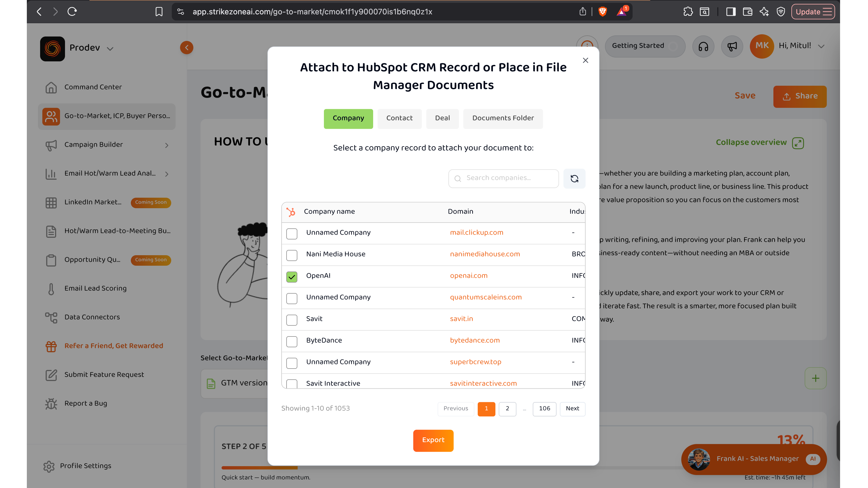This screenshot has height=488, width=868.
Task: Switch to the Contact tab
Action: (399, 119)
